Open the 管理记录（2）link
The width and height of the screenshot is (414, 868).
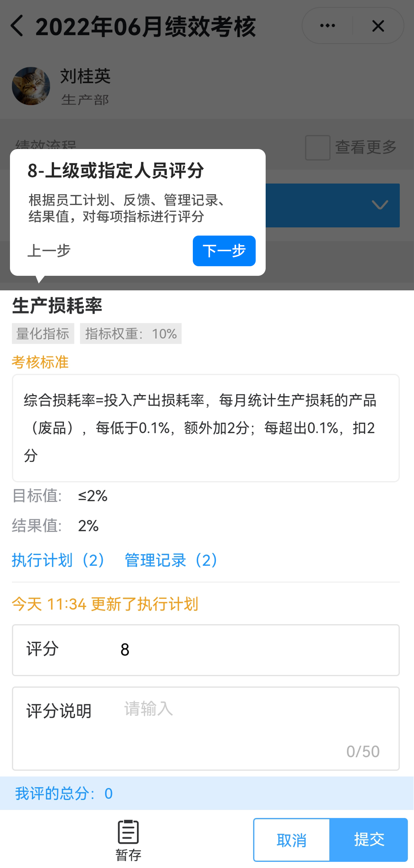171,560
